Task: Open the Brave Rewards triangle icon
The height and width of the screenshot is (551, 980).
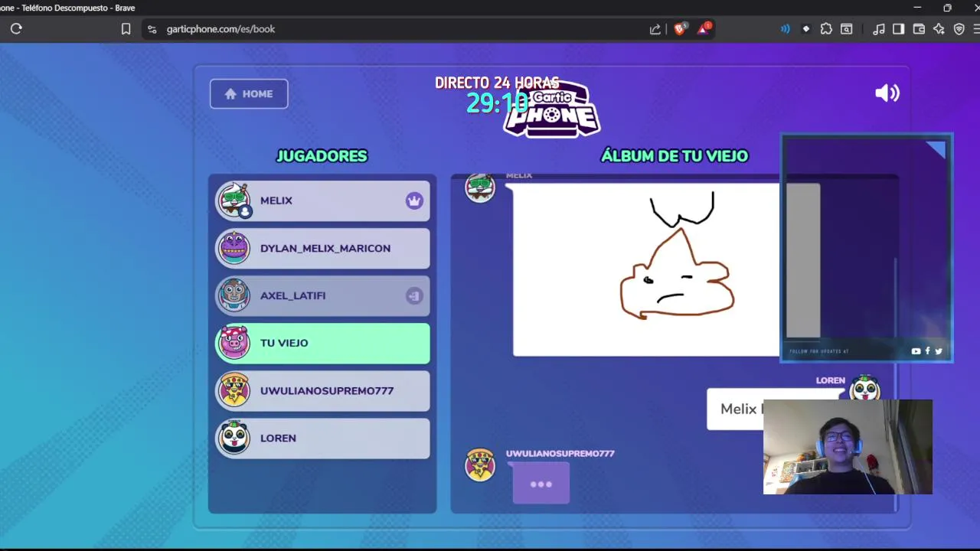Action: (x=704, y=29)
